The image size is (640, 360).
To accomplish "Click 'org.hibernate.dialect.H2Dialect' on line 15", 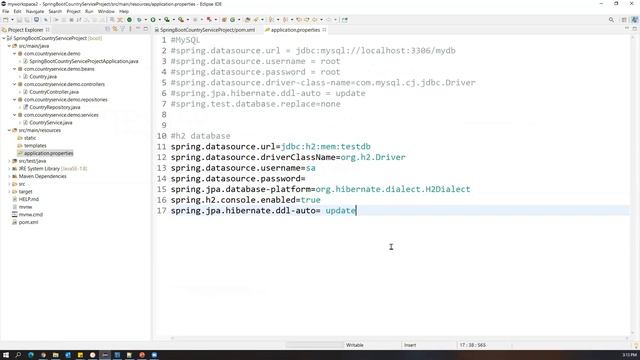I will [x=393, y=189].
